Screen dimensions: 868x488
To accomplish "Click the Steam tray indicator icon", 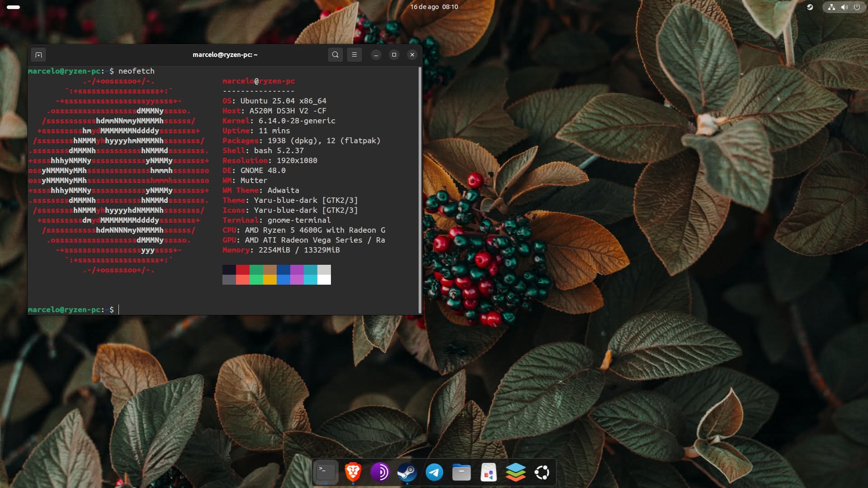I will coord(810,7).
